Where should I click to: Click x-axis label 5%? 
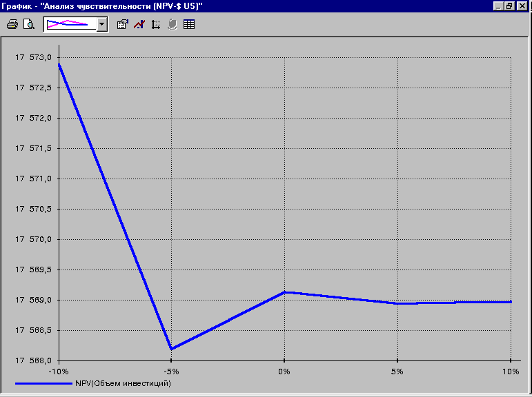(x=397, y=371)
